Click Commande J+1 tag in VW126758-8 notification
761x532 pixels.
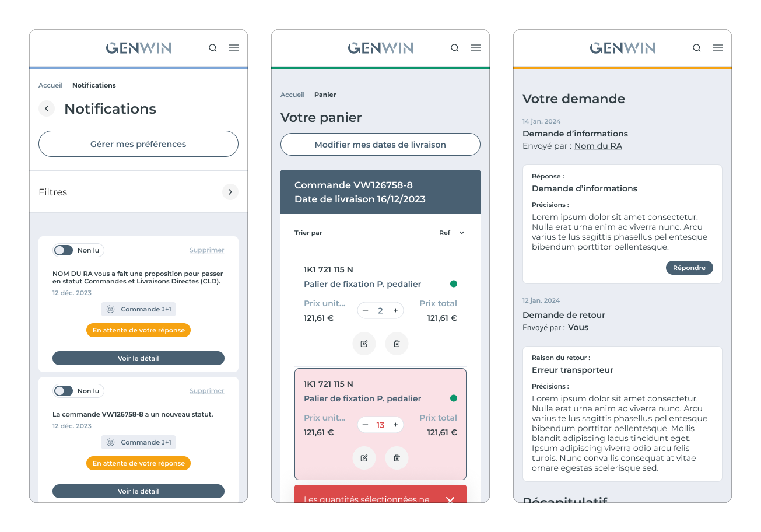pyautogui.click(x=138, y=442)
